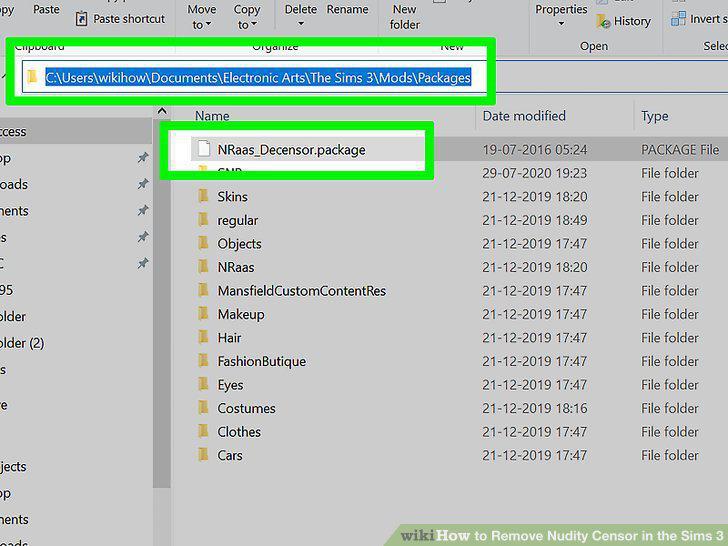Click the Clothes folder name
Viewport: 728px width, 546px height.
(x=239, y=432)
